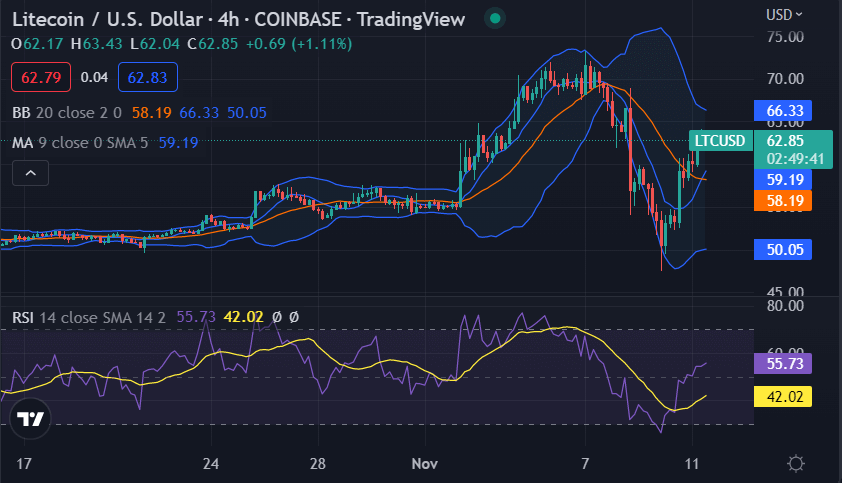Click the 50.05 lower band price label
The image size is (842, 483).
[783, 249]
